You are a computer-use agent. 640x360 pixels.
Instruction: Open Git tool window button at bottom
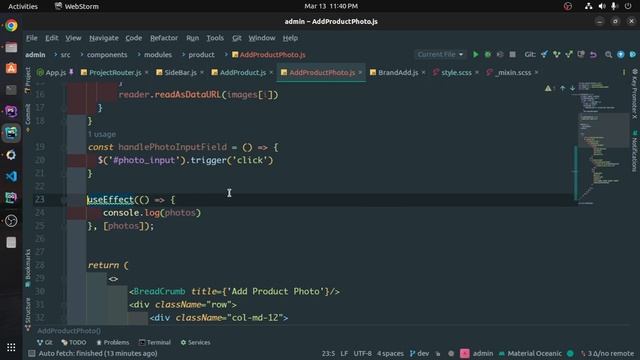(44, 342)
